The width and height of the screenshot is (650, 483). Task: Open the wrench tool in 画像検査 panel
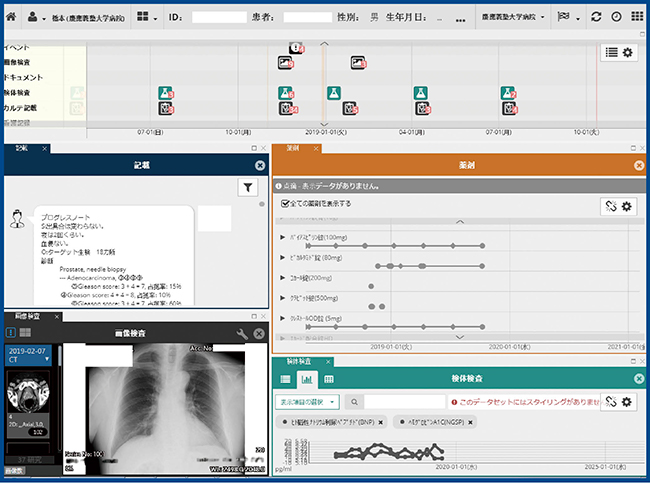click(241, 333)
